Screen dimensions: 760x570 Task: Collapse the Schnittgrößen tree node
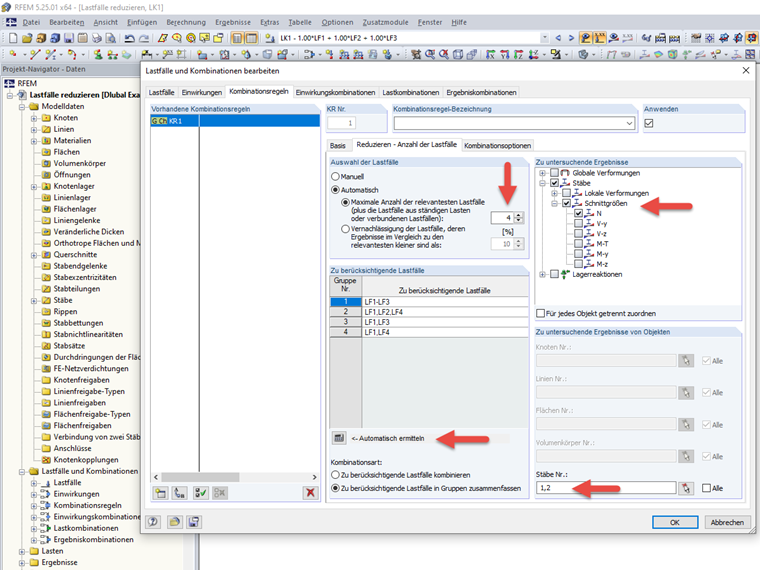tap(554, 204)
